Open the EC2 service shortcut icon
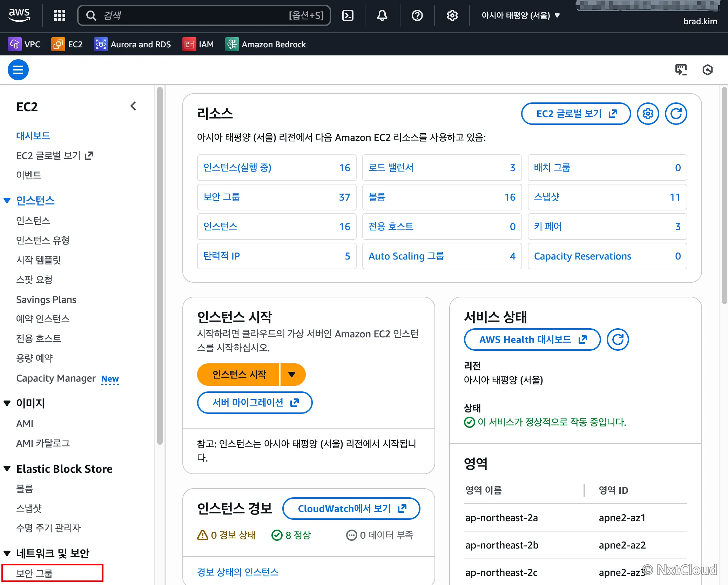728x585 pixels. (x=58, y=44)
